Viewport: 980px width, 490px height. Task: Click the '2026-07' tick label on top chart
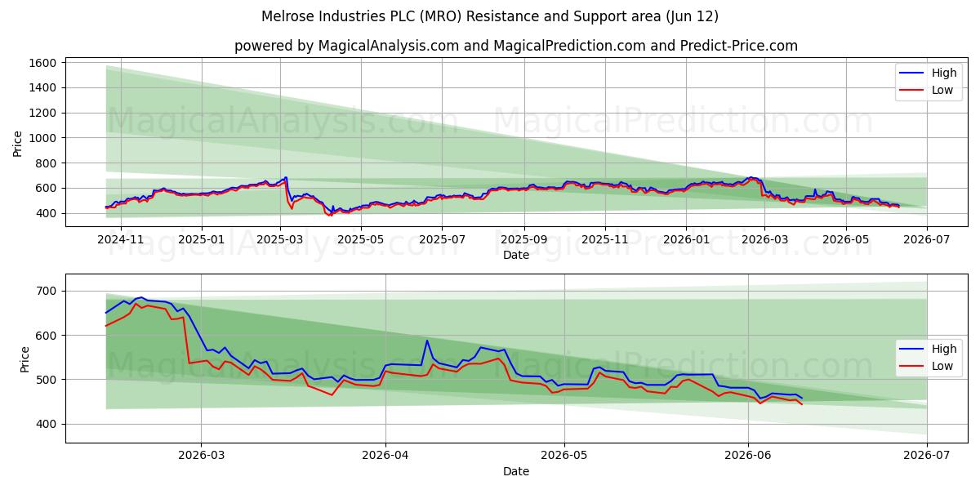926,239
